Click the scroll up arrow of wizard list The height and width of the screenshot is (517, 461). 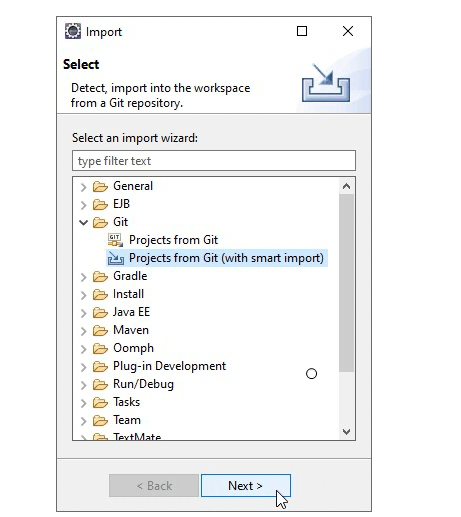(x=346, y=186)
